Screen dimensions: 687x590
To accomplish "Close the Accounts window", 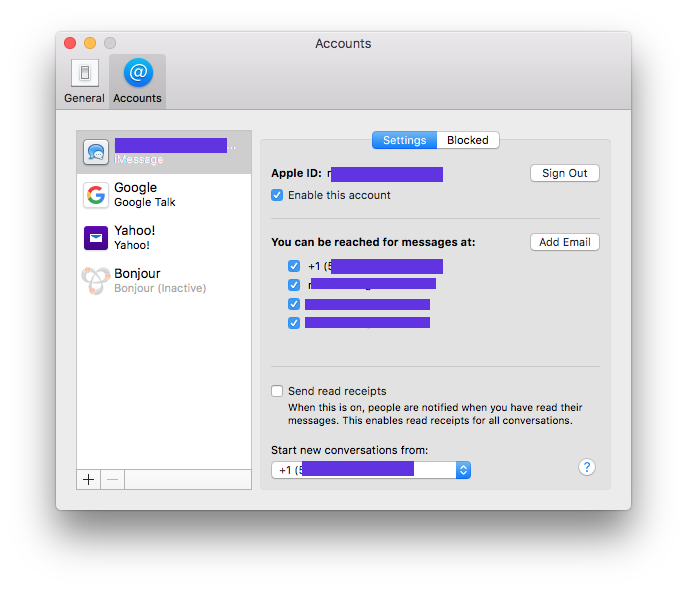I will tap(70, 43).
